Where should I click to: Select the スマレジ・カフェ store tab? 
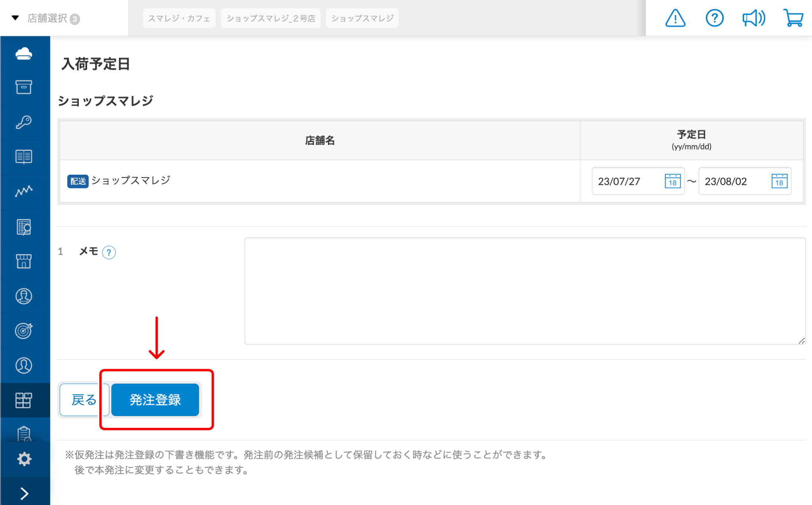[179, 18]
